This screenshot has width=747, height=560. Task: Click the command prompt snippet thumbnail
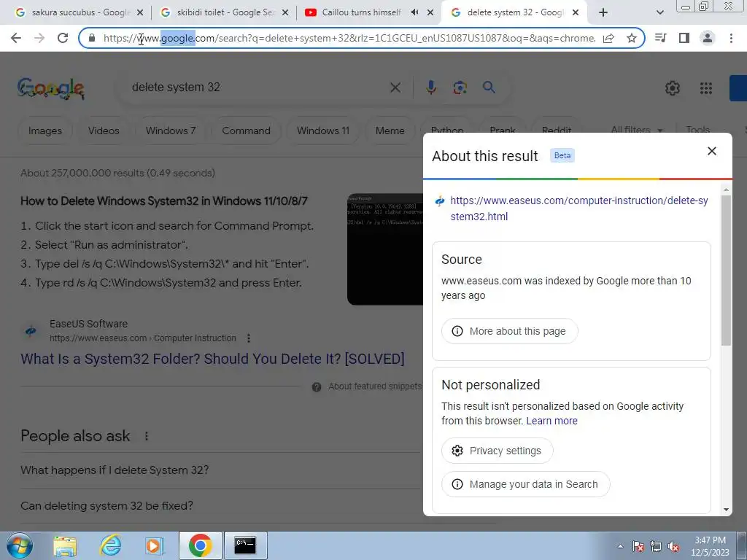tap(385, 249)
